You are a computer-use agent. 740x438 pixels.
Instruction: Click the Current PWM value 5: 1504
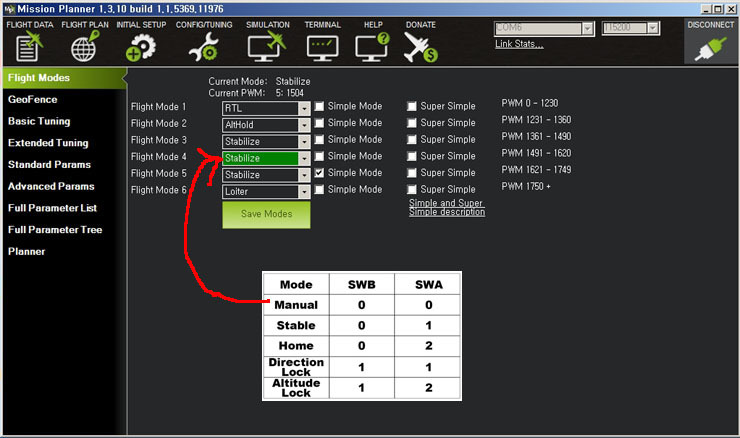[x=289, y=93]
